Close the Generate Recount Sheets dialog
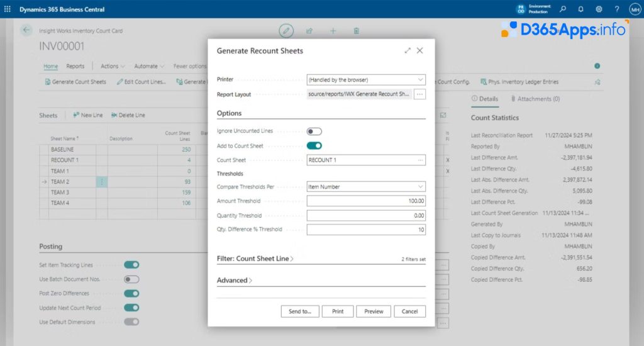Screen dimensions: 644x346 point(419,50)
